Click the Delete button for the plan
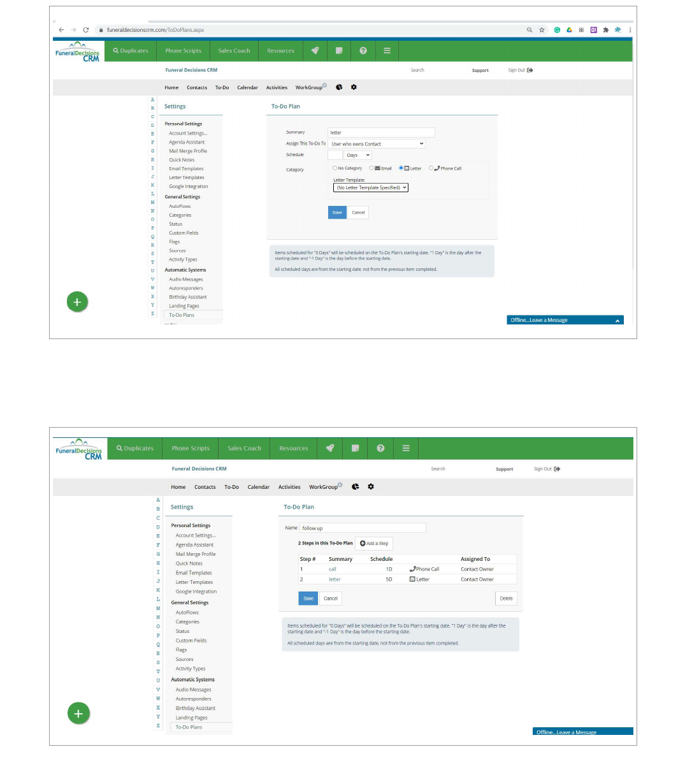Image resolution: width=685 pixels, height=784 pixels. tap(506, 599)
